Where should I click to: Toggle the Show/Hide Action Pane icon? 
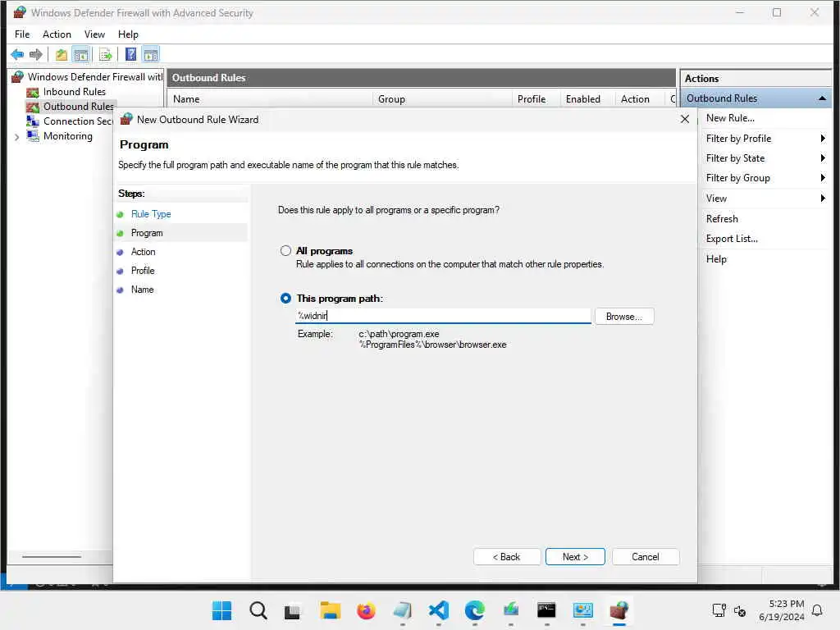pyautogui.click(x=151, y=54)
